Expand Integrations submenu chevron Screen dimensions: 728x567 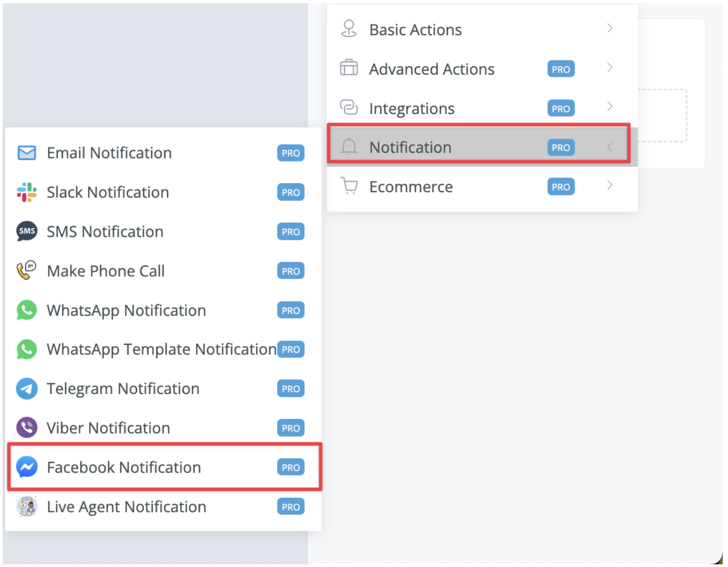610,107
